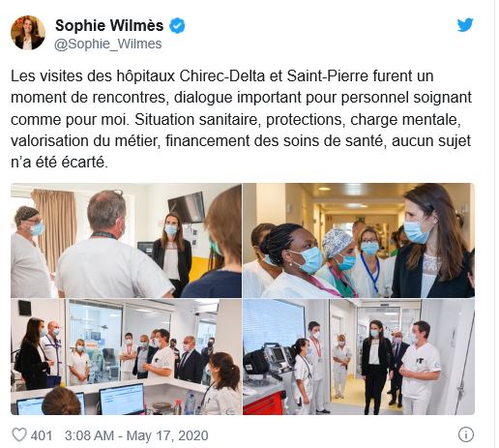Screen dimensions: 499x448
Task: Click the tweet text about Chirec-Delta
Action: click(x=241, y=119)
